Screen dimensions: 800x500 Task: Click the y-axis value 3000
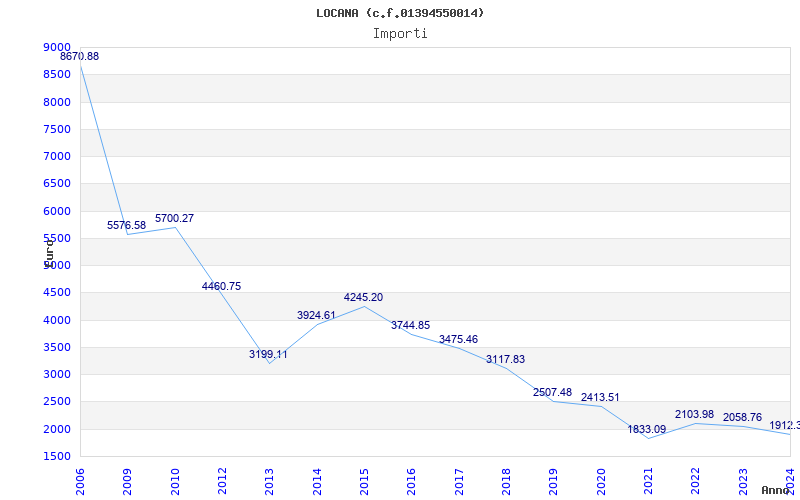pos(57,374)
